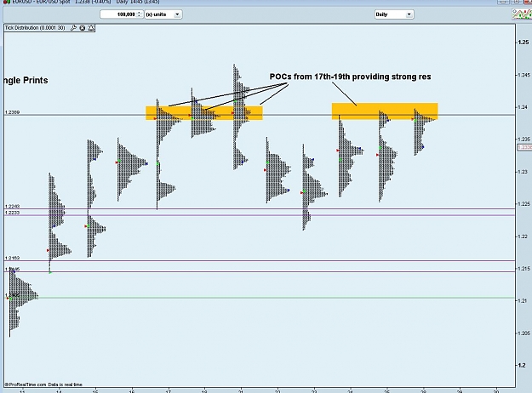Open the Tick Distribution settings wrench
532x393 pixels.
(x=73, y=28)
